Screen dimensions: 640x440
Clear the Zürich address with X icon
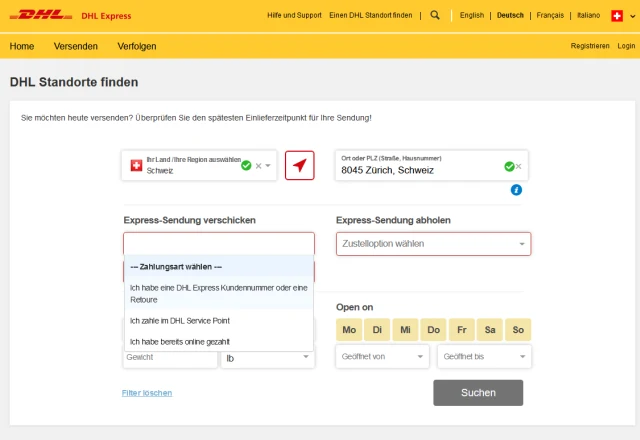[x=518, y=166]
